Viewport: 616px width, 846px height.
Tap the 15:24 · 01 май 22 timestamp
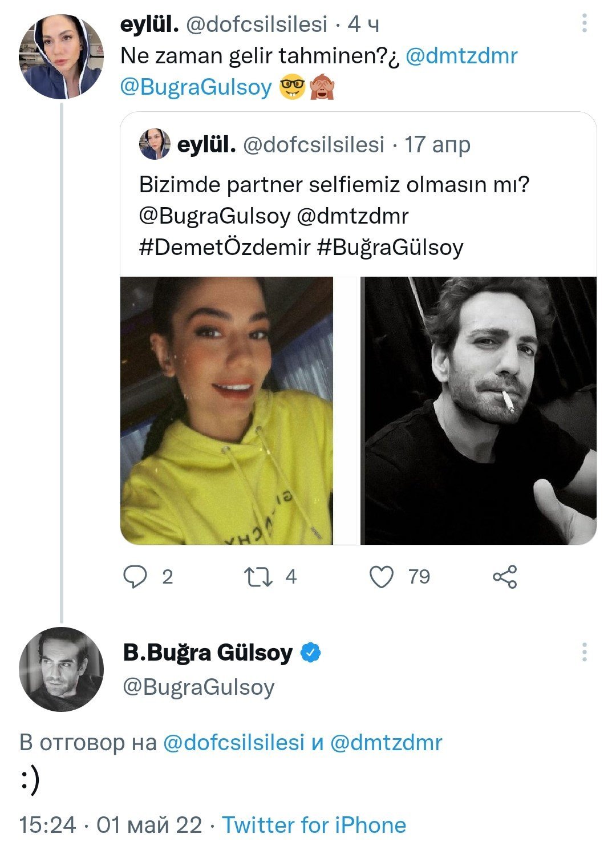(x=111, y=825)
